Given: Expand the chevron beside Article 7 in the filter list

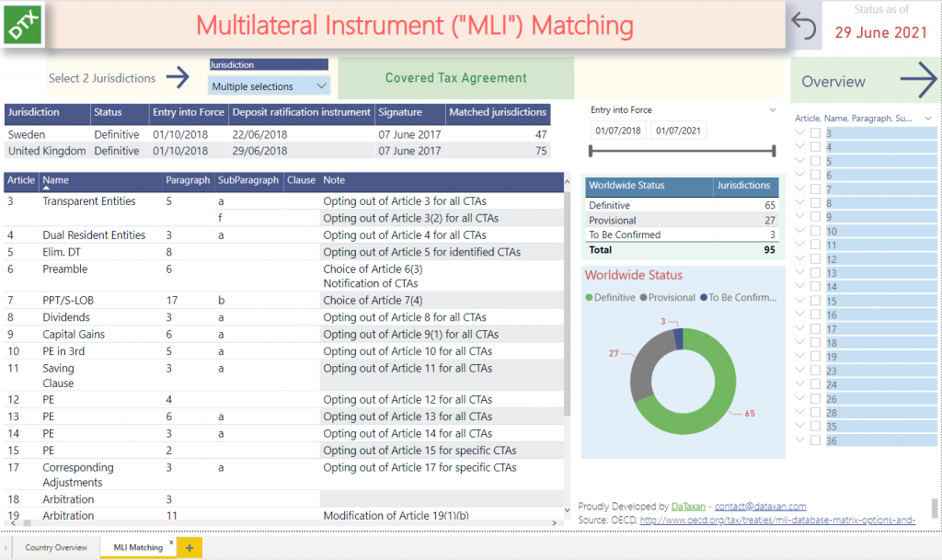Looking at the screenshot, I should click(x=799, y=188).
